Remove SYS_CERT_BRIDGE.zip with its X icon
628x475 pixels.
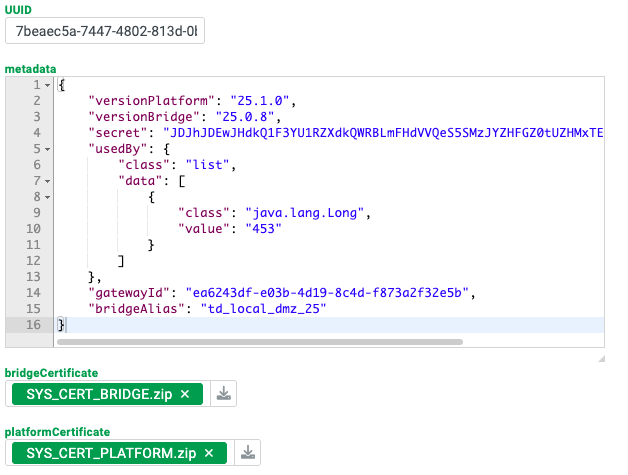pos(185,394)
